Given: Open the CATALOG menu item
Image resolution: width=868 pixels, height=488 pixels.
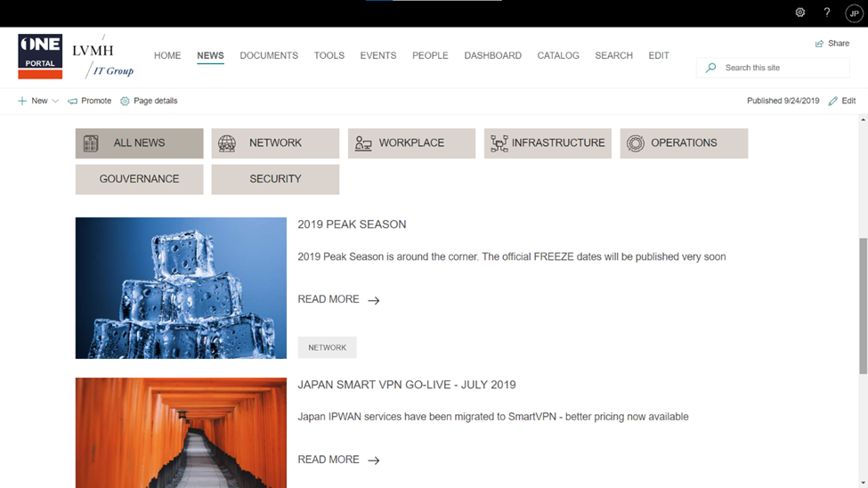Looking at the screenshot, I should click(558, 55).
